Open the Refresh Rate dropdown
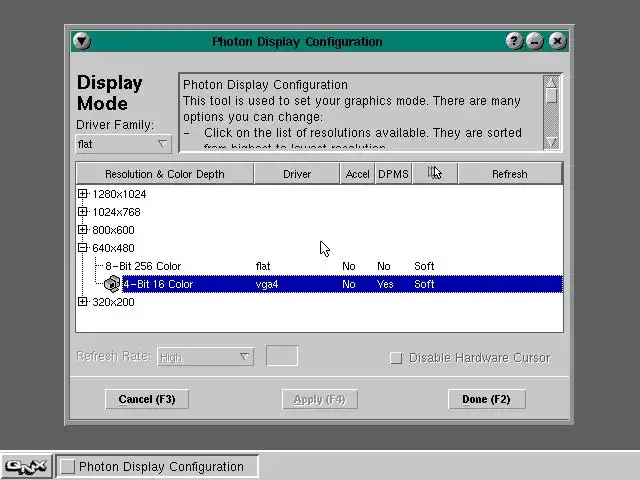The width and height of the screenshot is (640, 480). (205, 357)
